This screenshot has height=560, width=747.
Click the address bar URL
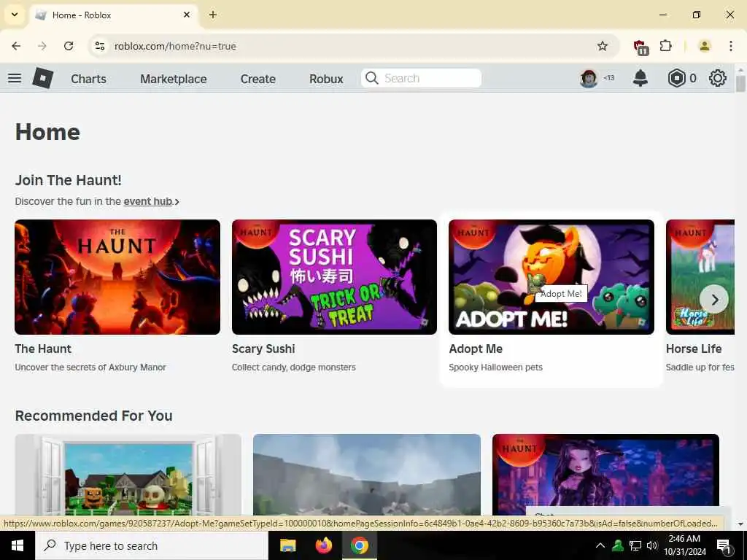pos(175,46)
